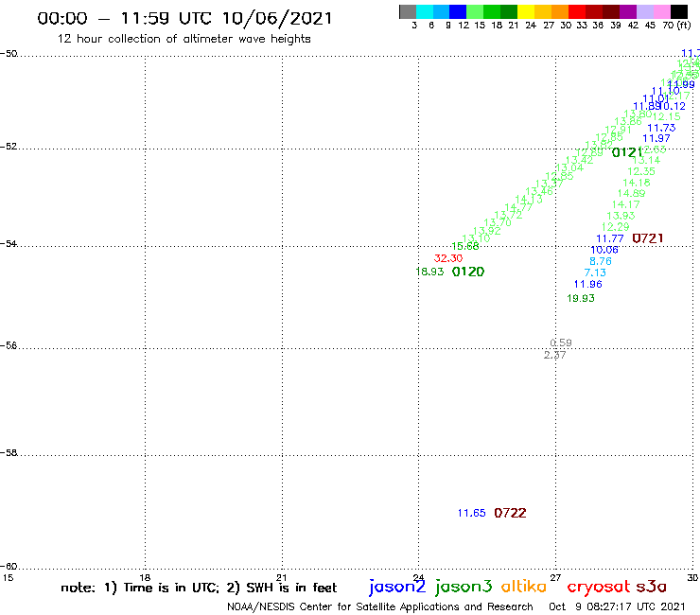This screenshot has height=615, width=700.
Task: Select the light blue 7.13 value
Action: click(x=595, y=272)
